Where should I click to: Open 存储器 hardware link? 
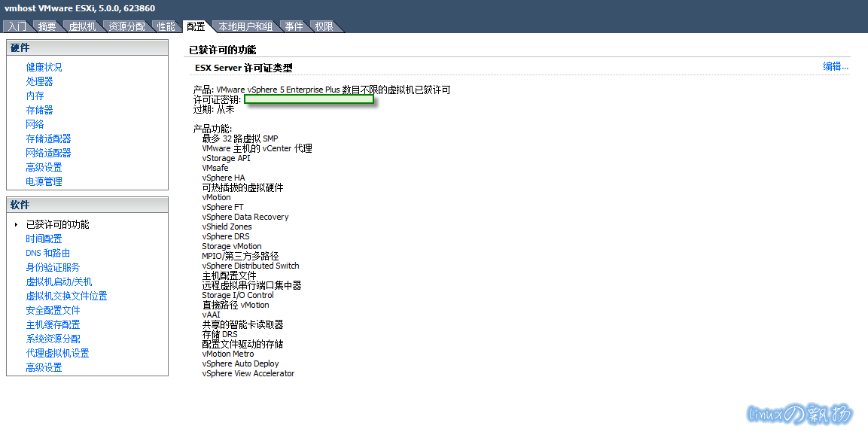click(x=39, y=110)
